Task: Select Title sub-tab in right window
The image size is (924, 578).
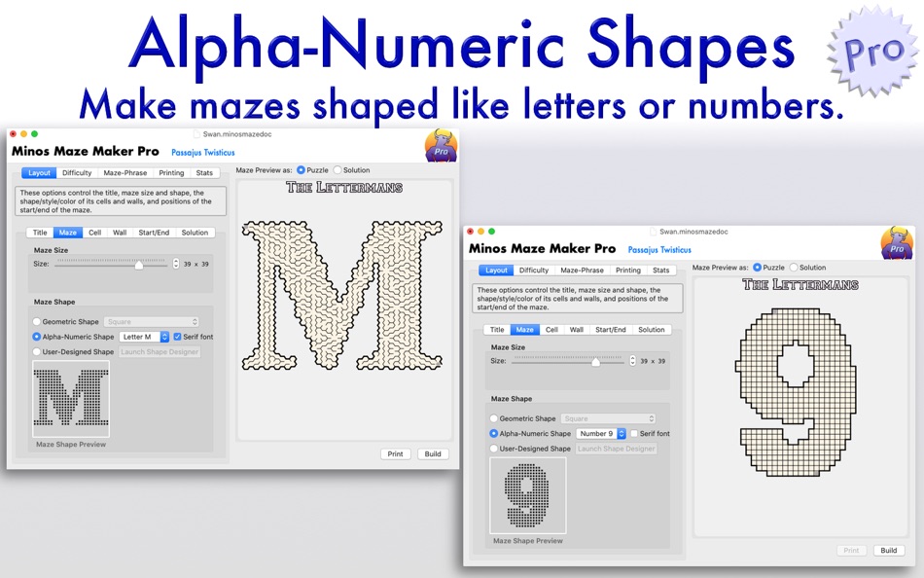Action: click(x=497, y=330)
